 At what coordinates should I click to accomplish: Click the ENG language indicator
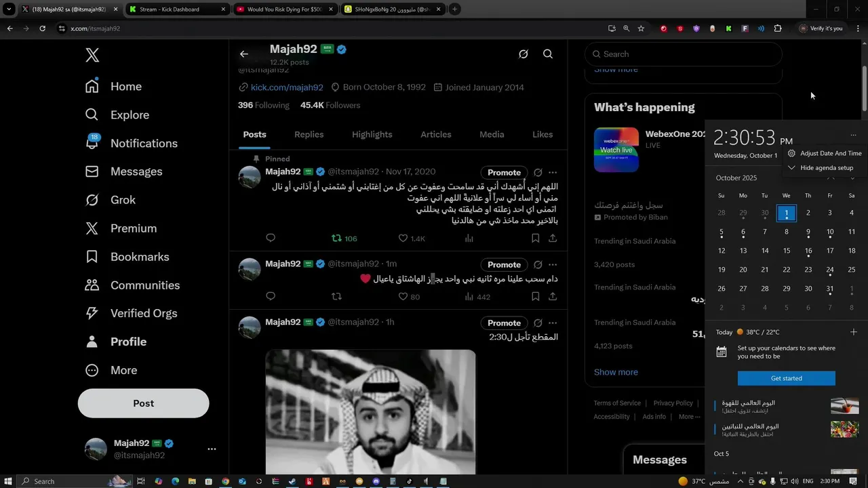point(808,481)
